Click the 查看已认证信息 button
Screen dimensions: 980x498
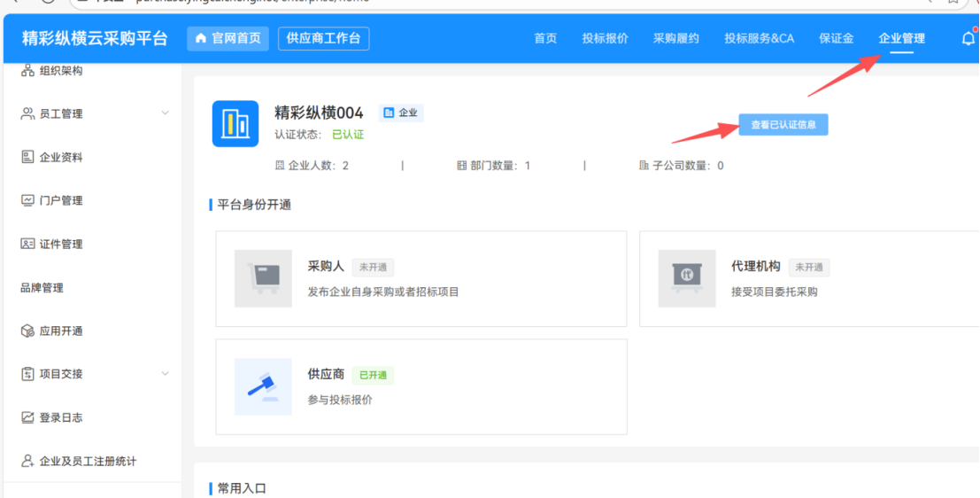pyautogui.click(x=783, y=125)
